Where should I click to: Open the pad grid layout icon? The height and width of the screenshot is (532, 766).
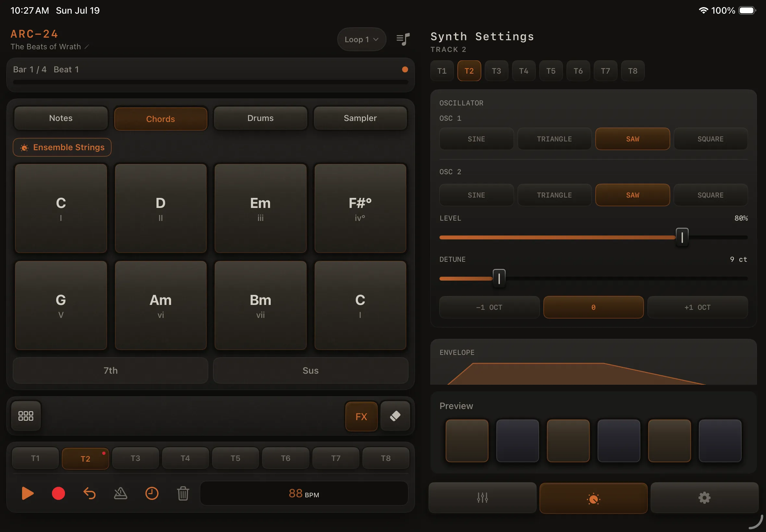tap(26, 416)
